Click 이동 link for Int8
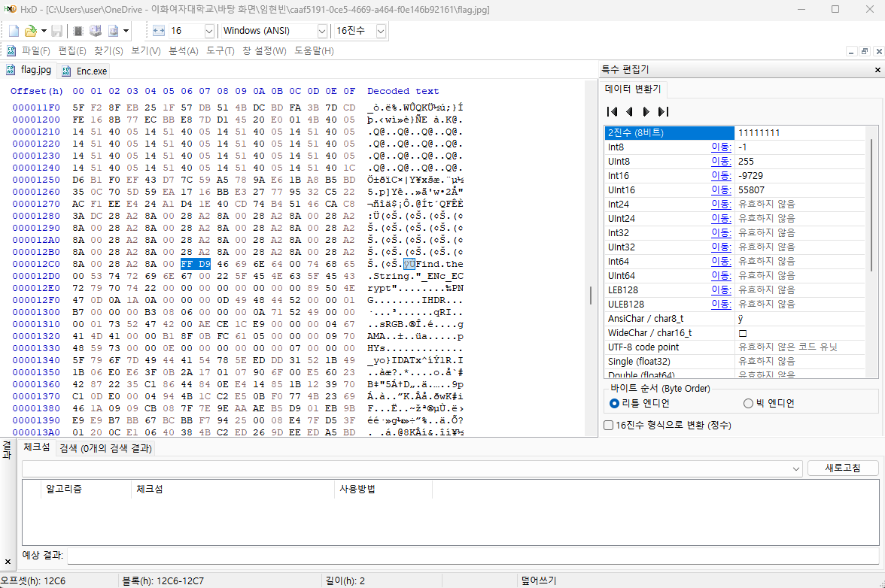 pyautogui.click(x=721, y=147)
